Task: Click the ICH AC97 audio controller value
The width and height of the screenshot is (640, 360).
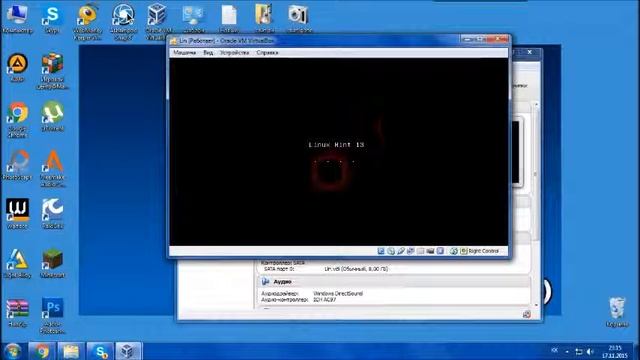Action: [324, 300]
